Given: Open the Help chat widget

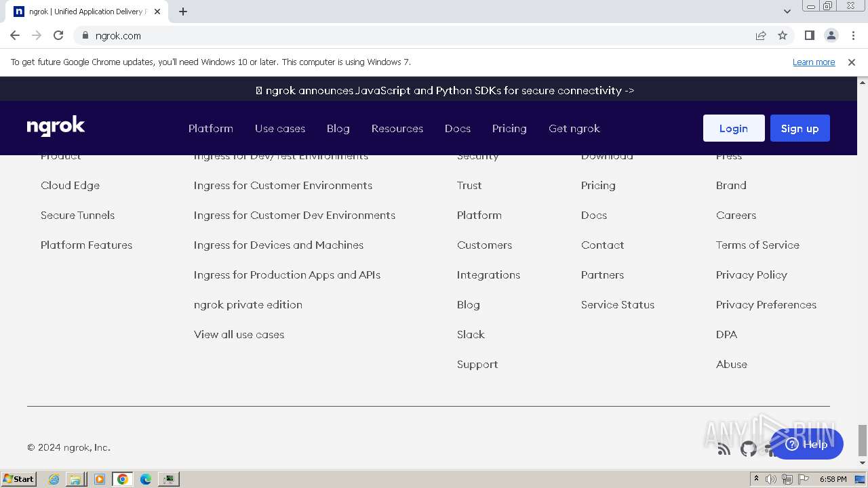Looking at the screenshot, I should 807,445.
